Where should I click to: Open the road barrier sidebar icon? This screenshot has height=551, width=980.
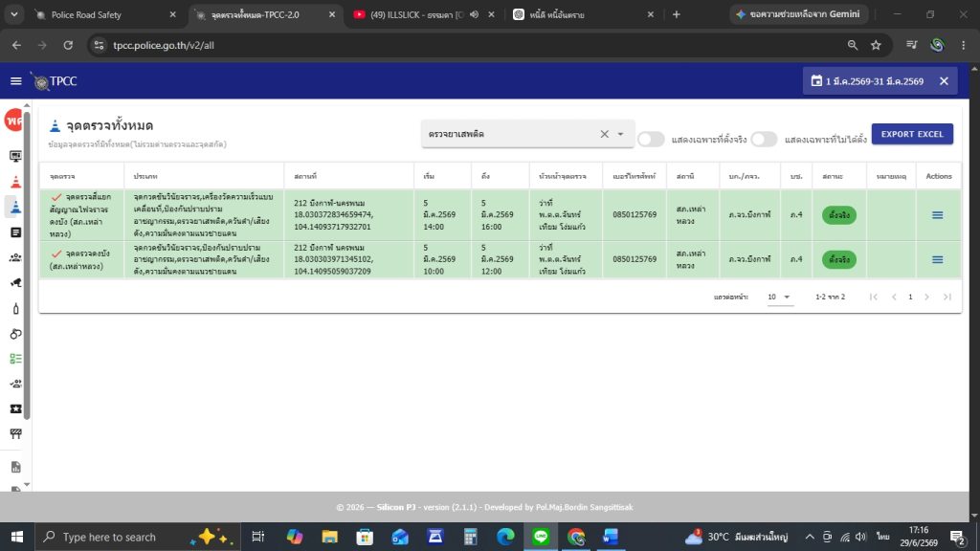[15, 433]
